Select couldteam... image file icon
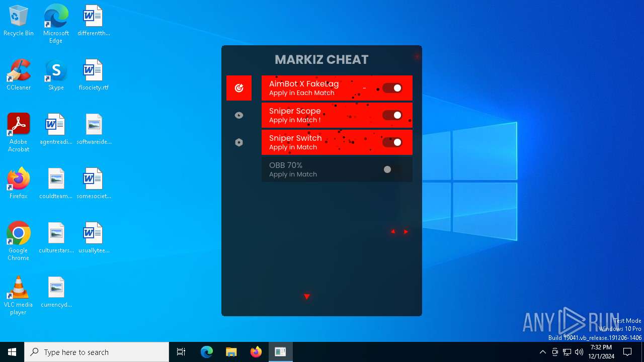This screenshot has height=362, width=644. [x=56, y=184]
